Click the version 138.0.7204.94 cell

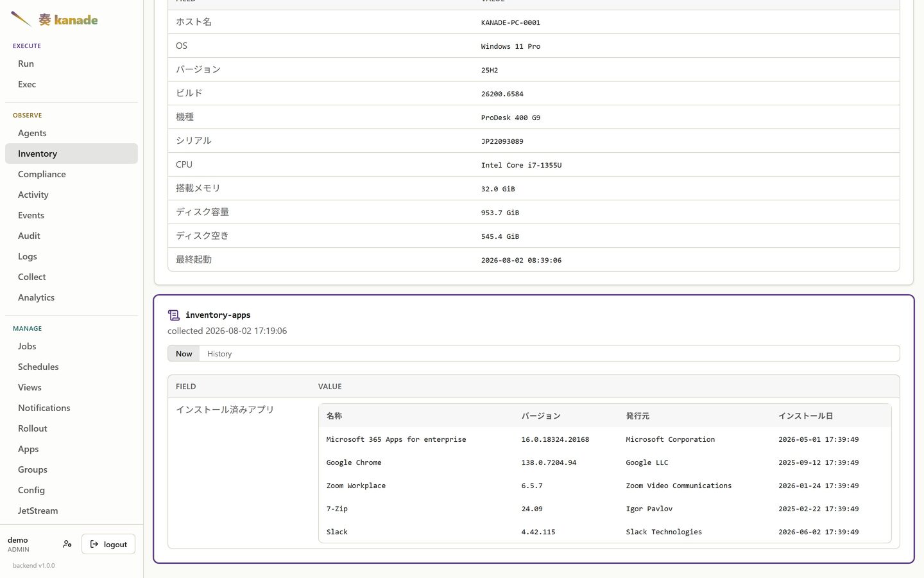549,462
